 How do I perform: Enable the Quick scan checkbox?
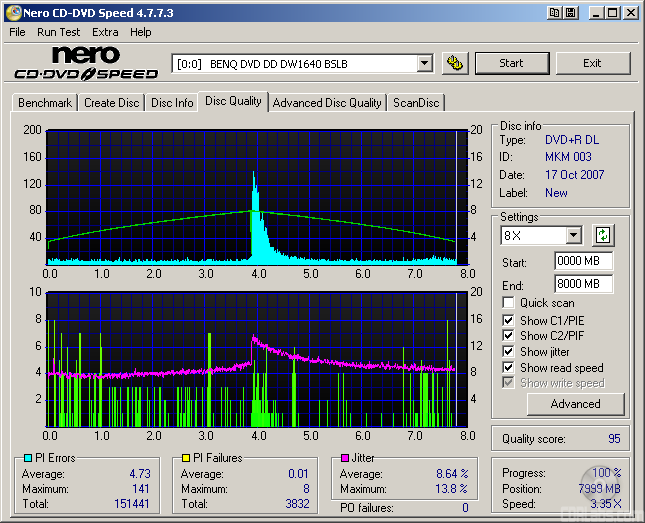tap(509, 303)
